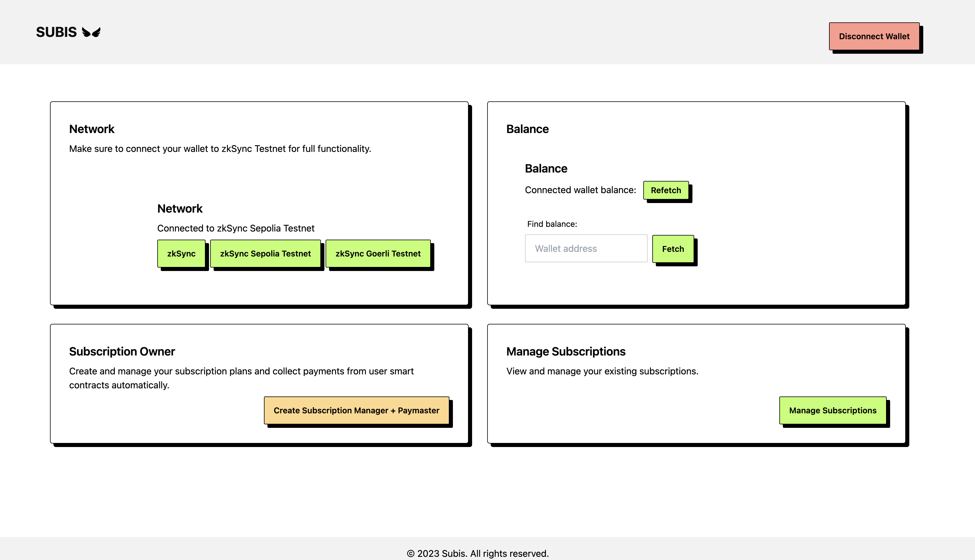The height and width of the screenshot is (560, 975).
Task: Click the Connected to zkSync Sepolia status text
Action: [x=235, y=229]
